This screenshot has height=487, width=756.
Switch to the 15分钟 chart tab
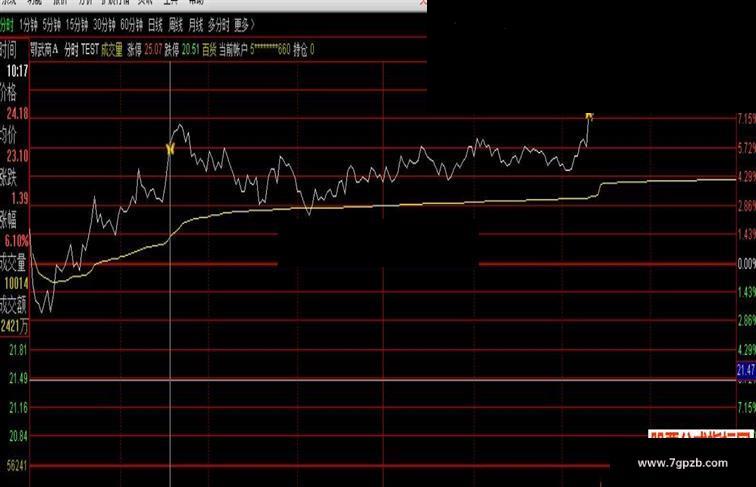pyautogui.click(x=77, y=25)
